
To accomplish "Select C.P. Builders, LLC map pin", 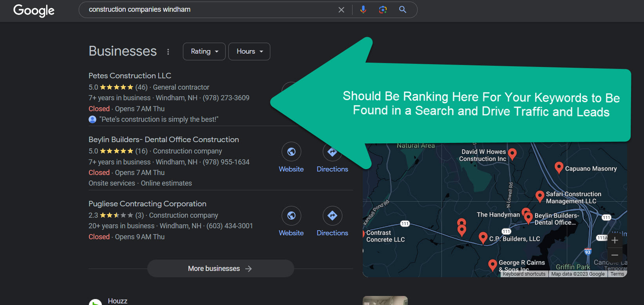I will 483,237.
